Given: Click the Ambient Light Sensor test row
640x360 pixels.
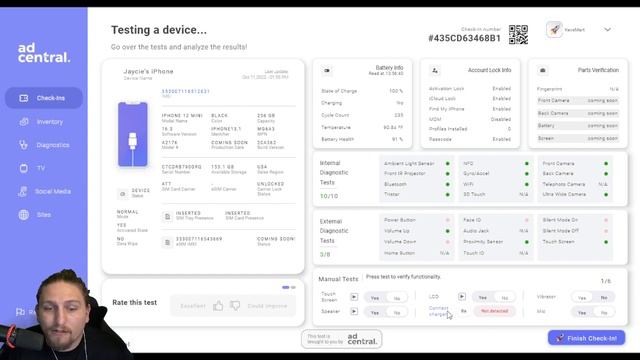Looking at the screenshot, I should point(417,163).
